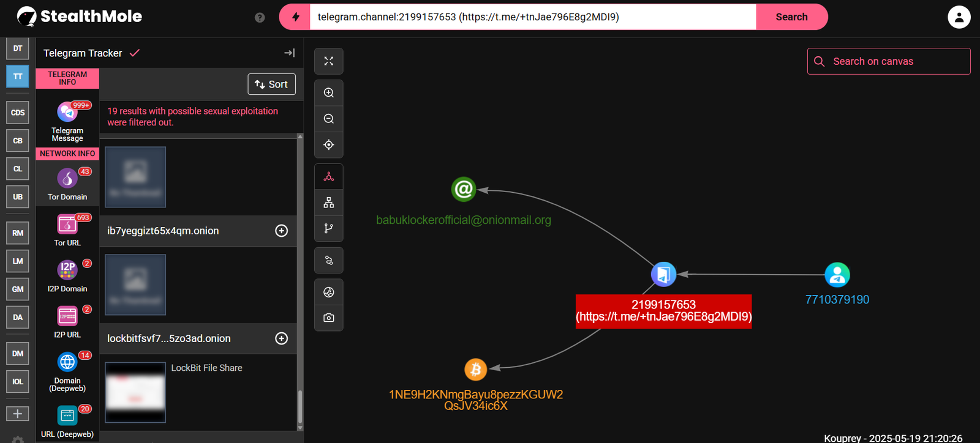Open the CDS module
The width and height of the screenshot is (980, 443).
pos(18,113)
